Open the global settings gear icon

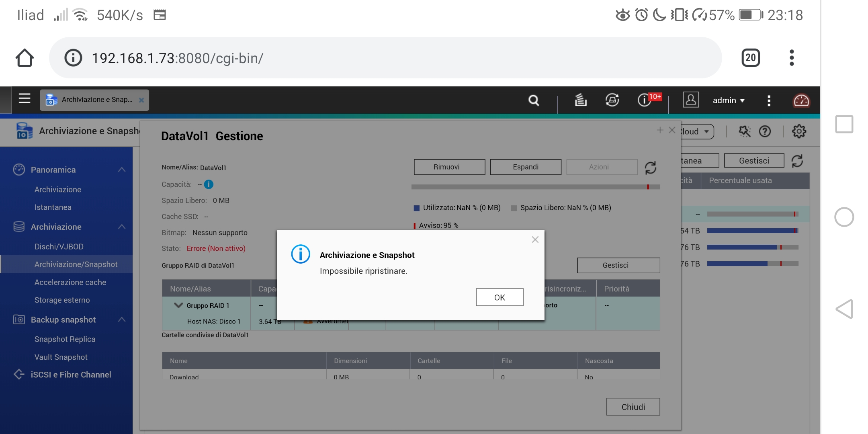point(799,131)
